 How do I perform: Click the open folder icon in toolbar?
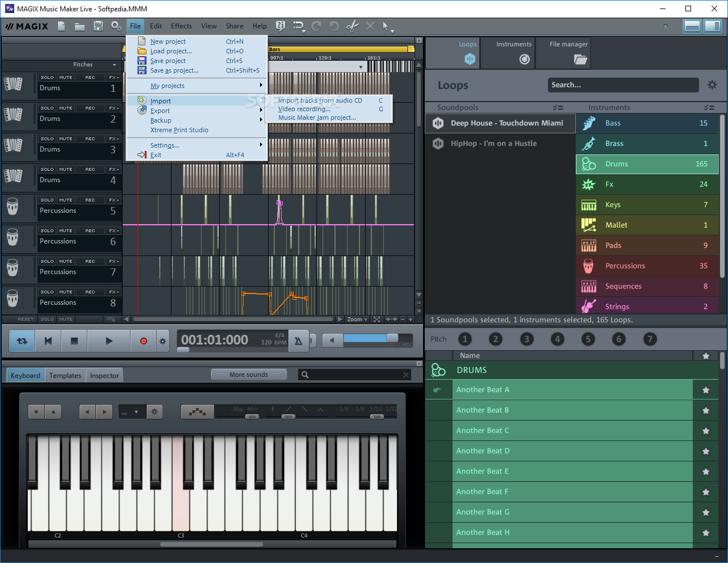click(80, 26)
